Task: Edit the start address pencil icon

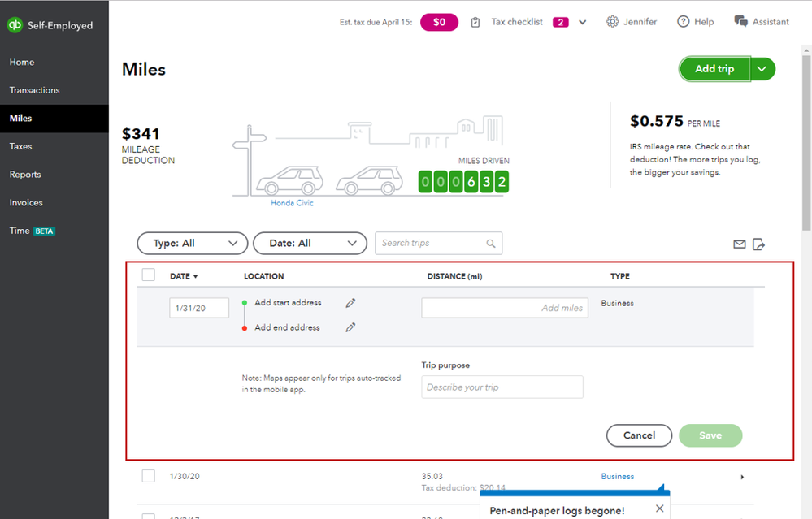Action: pos(350,303)
